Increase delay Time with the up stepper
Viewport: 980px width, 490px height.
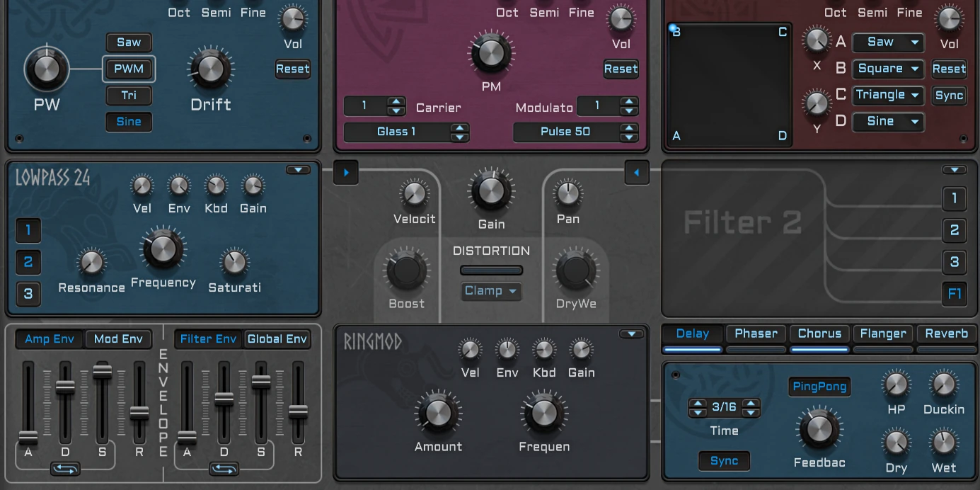pyautogui.click(x=751, y=403)
